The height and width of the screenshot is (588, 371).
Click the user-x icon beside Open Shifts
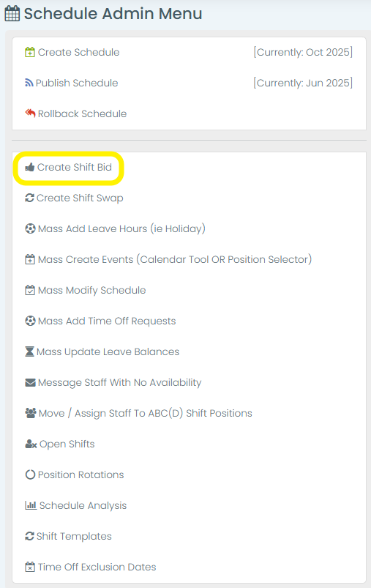[31, 444]
